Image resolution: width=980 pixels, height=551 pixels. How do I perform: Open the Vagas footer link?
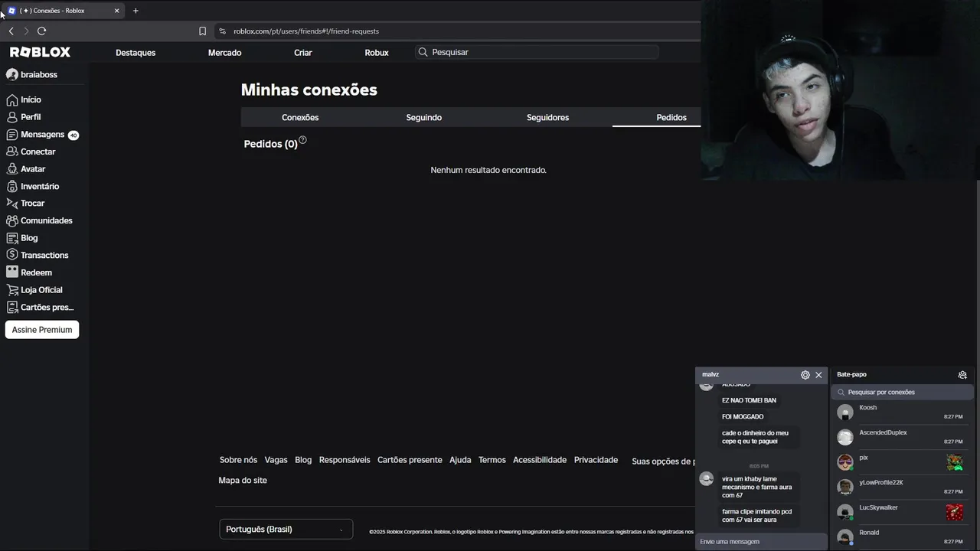coord(276,460)
